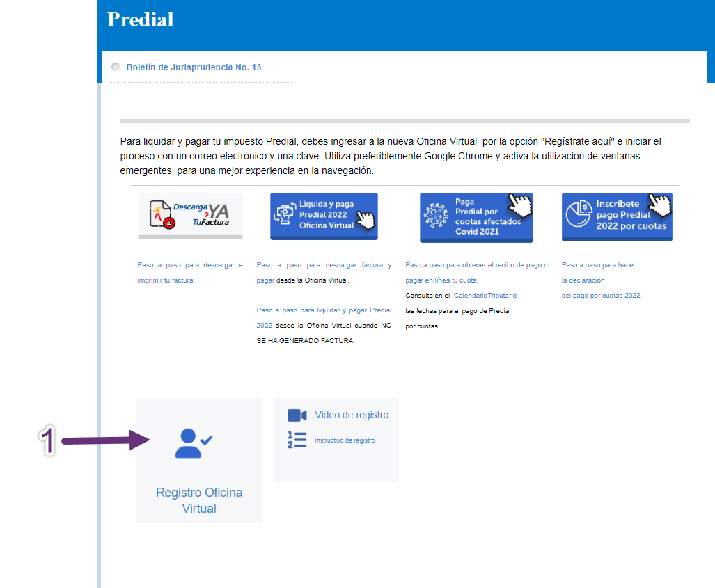Open Inscríbete pago Predial 2022 por cuotas

coord(617,216)
